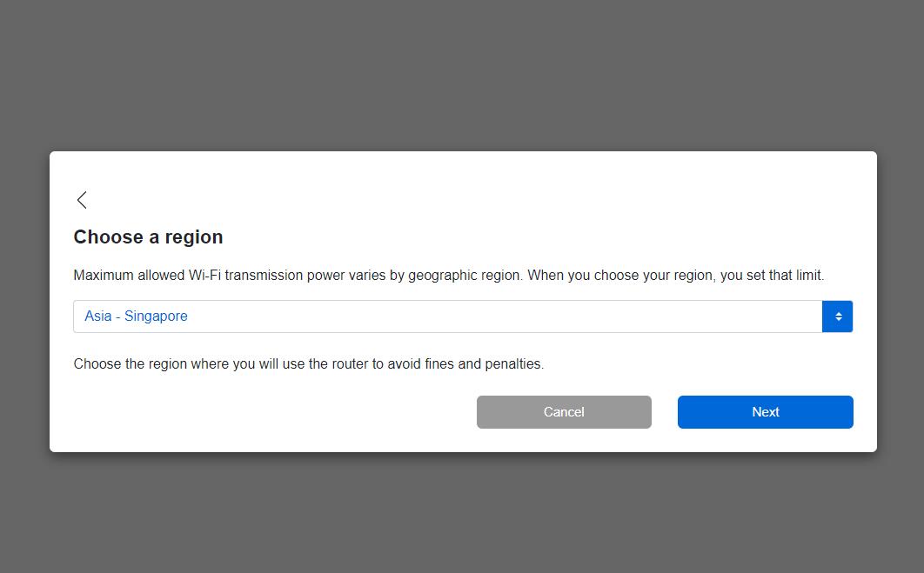The width and height of the screenshot is (924, 573).
Task: Dismiss the dialog with the gray Cancel button
Action: 564,412
